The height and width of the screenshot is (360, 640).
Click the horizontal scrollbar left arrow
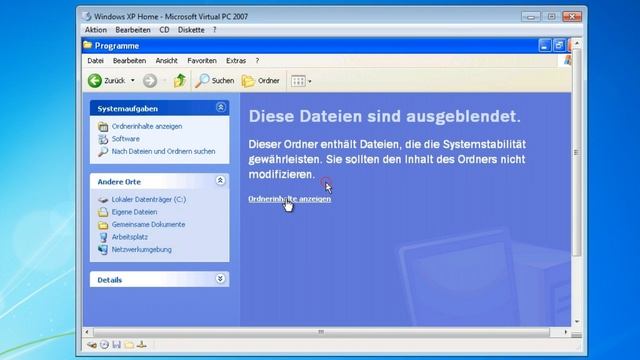[87, 332]
